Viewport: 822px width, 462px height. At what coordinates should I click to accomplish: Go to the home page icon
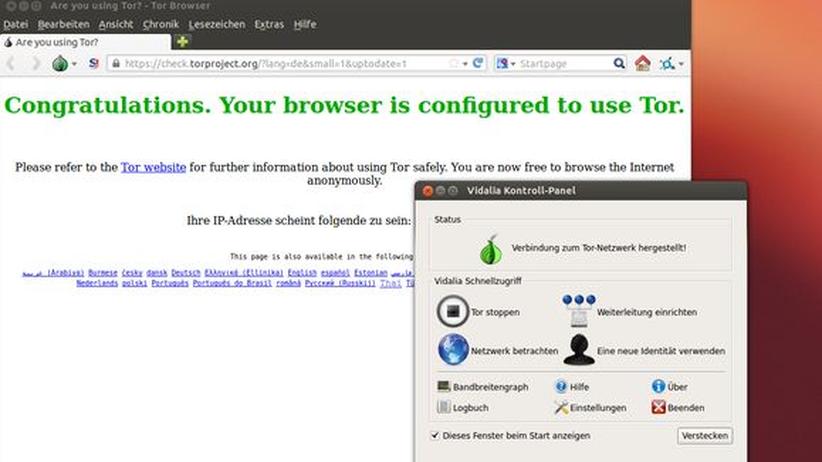click(643, 63)
